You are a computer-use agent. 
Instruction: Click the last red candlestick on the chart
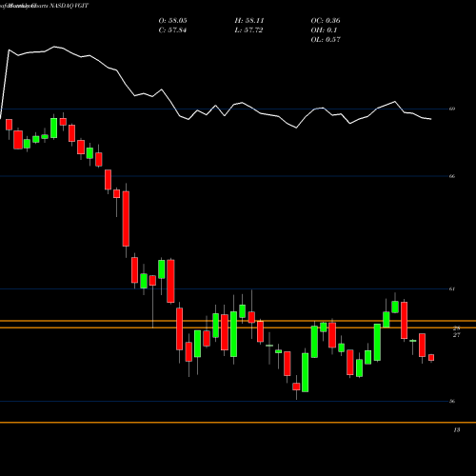[431, 358]
